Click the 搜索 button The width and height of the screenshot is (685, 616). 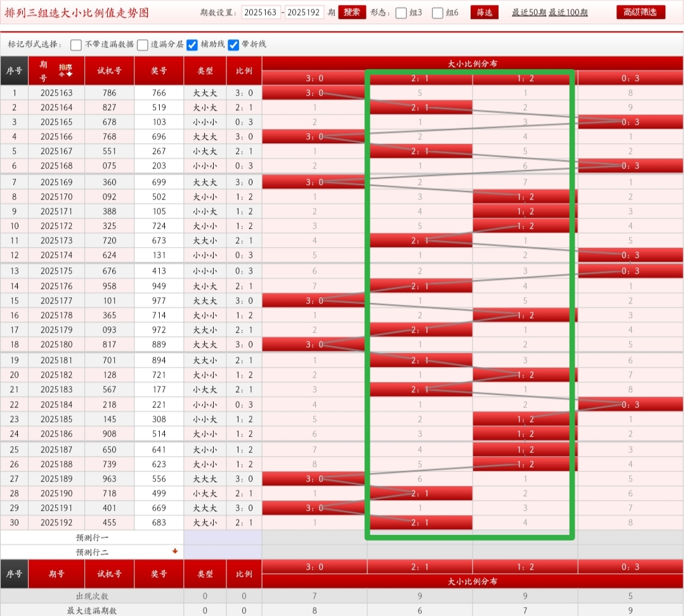click(351, 12)
